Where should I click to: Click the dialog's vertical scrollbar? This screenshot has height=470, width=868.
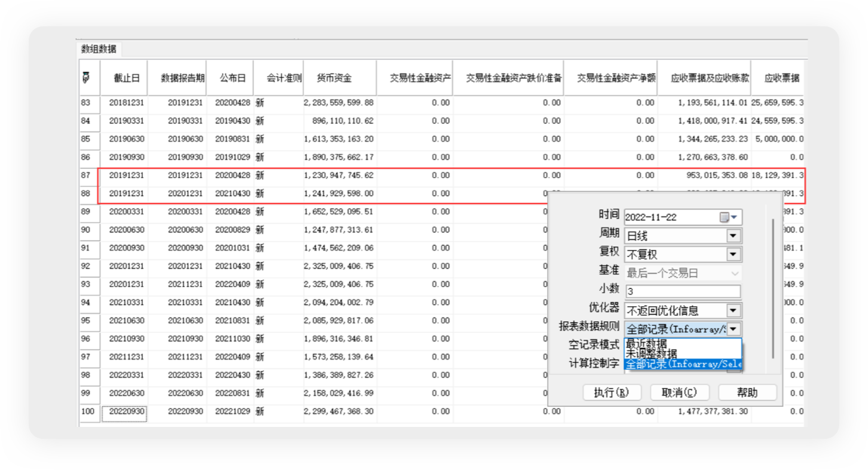click(774, 287)
